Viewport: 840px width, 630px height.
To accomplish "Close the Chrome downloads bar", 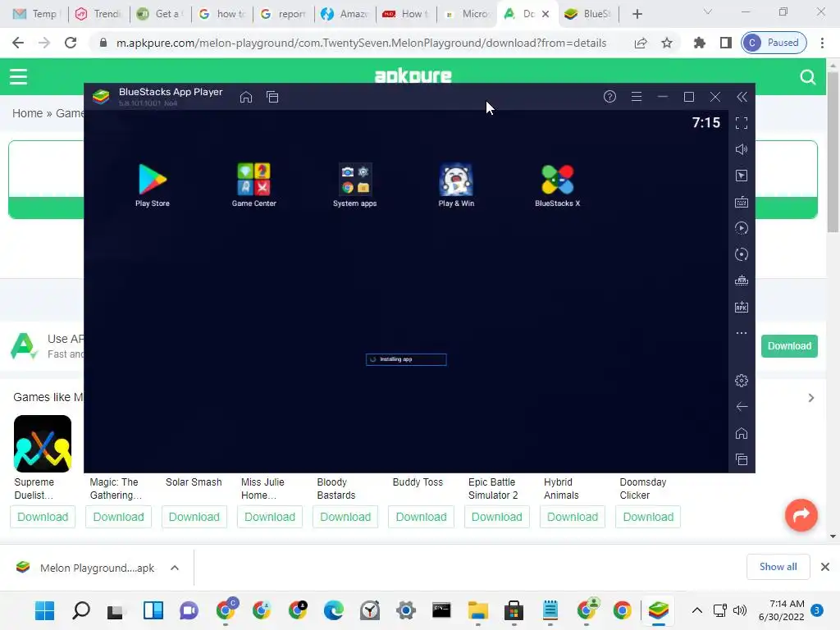I will click(x=825, y=567).
